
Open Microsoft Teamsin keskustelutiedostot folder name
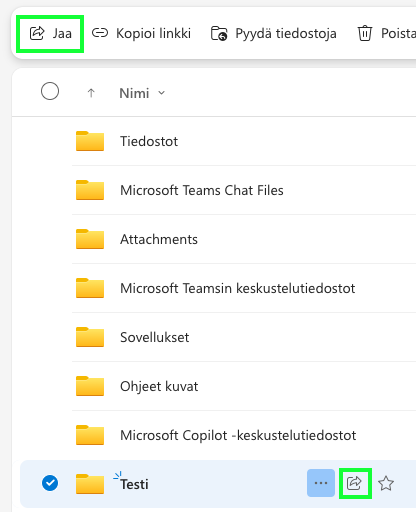[238, 288]
